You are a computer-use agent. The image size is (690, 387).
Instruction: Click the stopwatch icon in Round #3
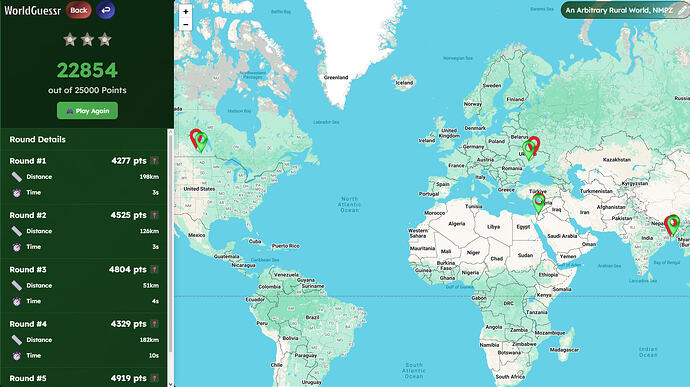tap(17, 302)
